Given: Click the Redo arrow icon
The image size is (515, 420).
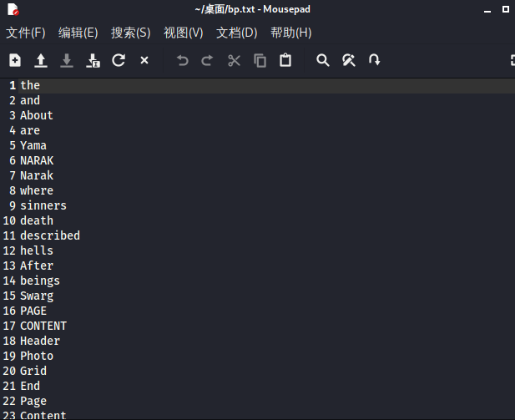Looking at the screenshot, I should (x=207, y=60).
